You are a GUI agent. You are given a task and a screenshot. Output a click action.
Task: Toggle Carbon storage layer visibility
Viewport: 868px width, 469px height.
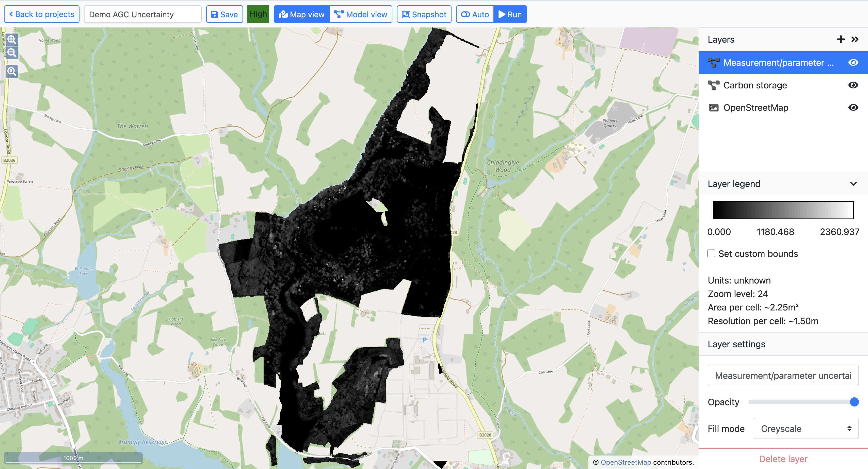[853, 85]
